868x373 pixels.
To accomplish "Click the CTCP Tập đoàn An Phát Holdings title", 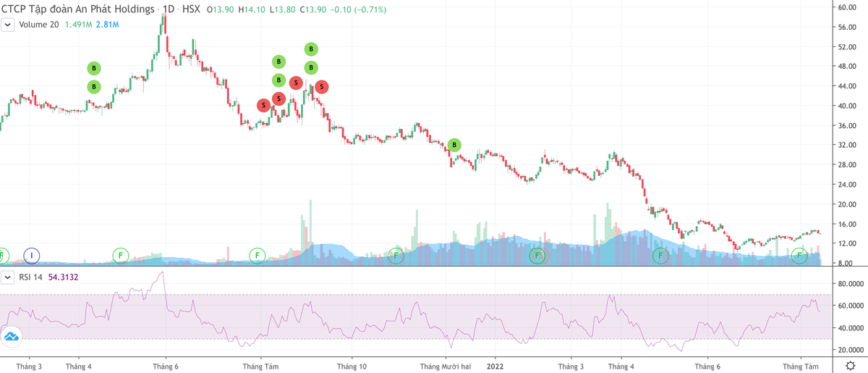I will (78, 10).
